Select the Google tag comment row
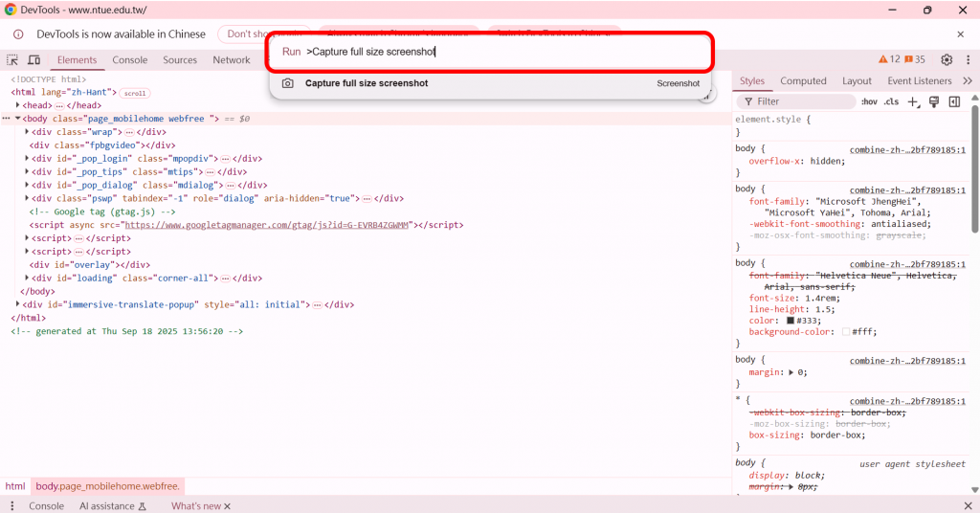Image resolution: width=980 pixels, height=513 pixels. pyautogui.click(x=102, y=212)
